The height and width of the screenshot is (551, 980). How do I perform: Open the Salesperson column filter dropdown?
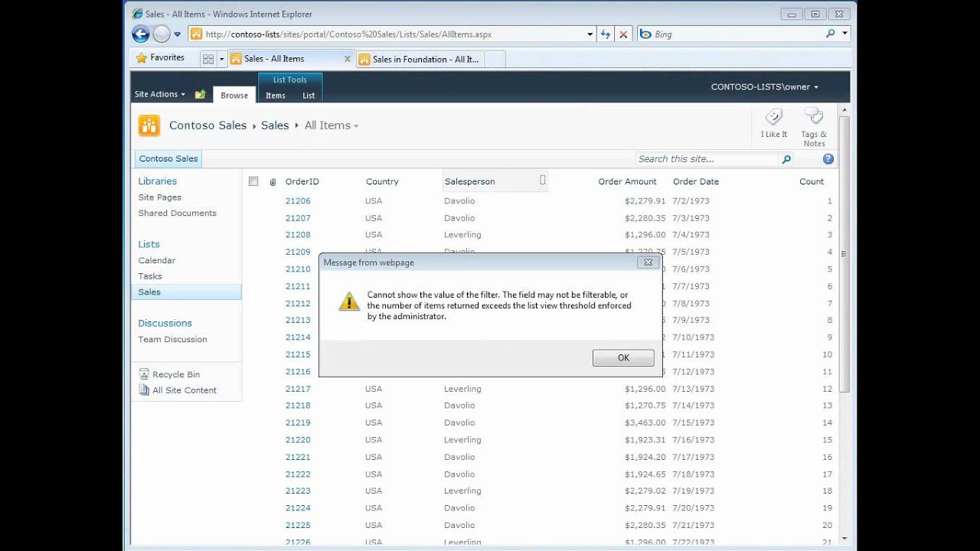pos(543,181)
